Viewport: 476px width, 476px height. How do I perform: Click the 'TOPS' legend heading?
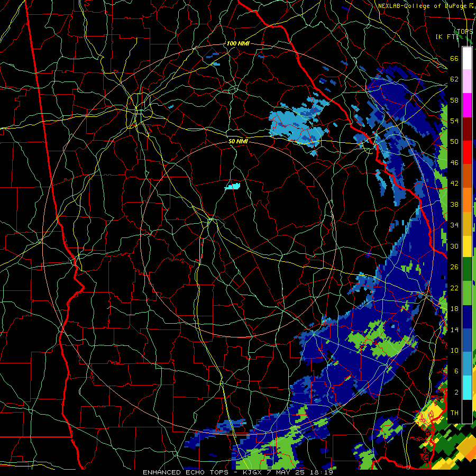coord(465,31)
